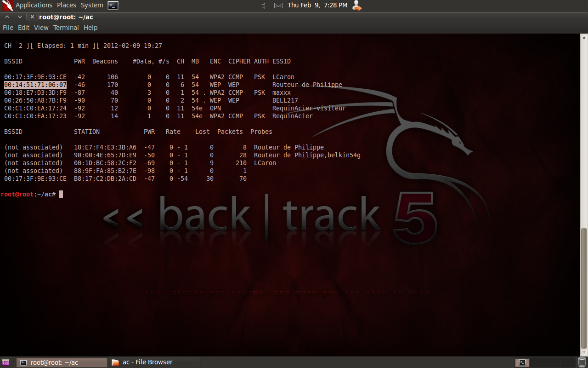
Task: Click BSSID 00:18:E7:D3:3D:F9
Action: point(35,92)
